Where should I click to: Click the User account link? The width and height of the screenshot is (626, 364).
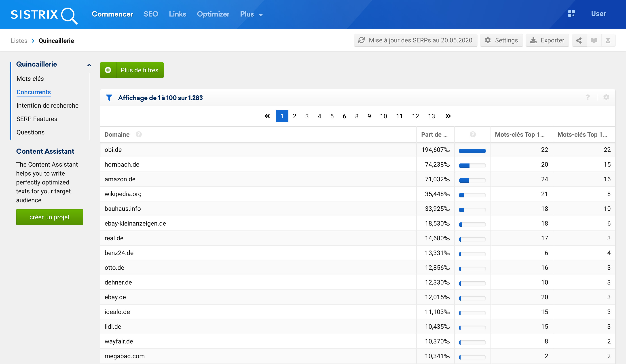pos(599,14)
